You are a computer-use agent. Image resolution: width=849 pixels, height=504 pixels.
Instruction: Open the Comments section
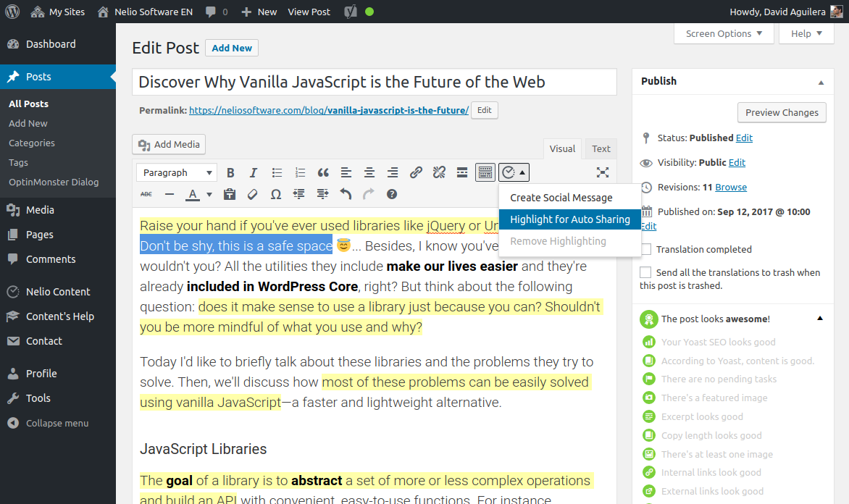[x=58, y=259]
